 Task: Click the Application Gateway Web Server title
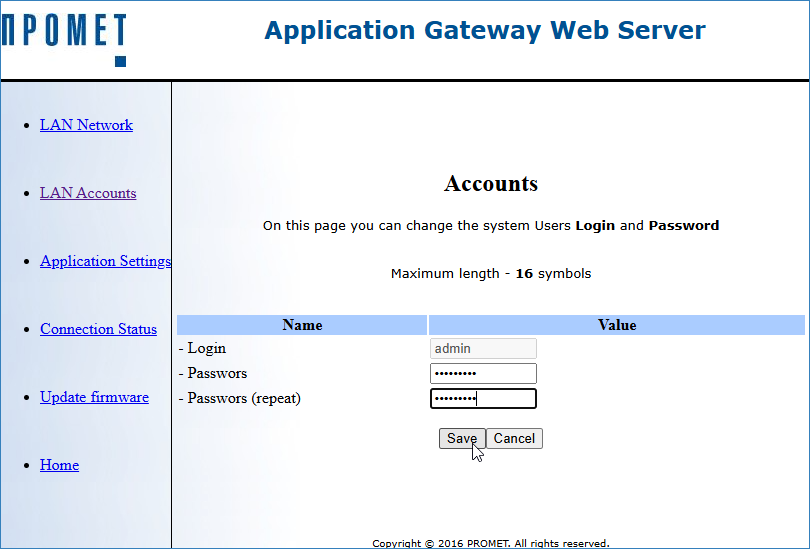(x=485, y=30)
